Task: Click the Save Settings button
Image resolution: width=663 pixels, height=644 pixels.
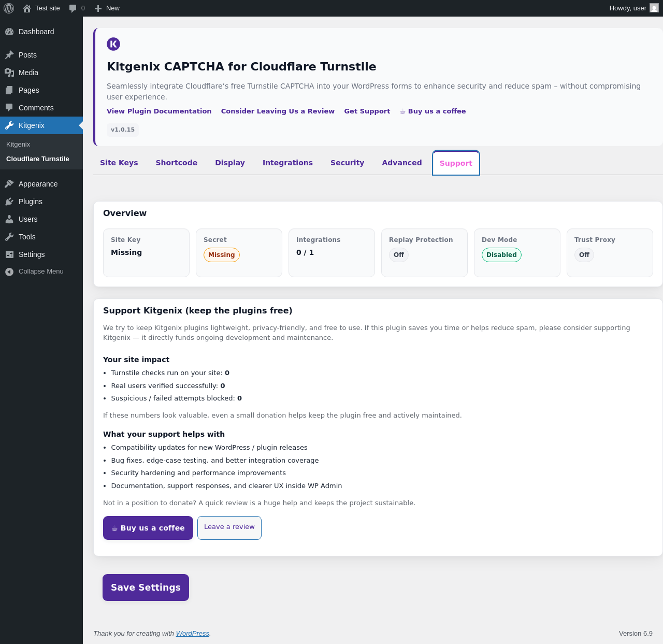Action: (146, 588)
